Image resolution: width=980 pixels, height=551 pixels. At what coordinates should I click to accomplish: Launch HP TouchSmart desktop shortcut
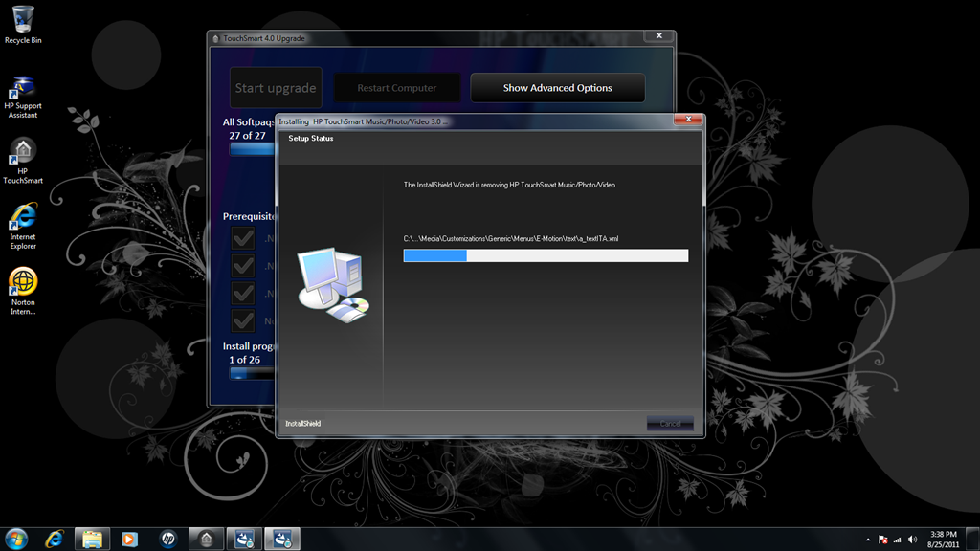click(x=23, y=161)
